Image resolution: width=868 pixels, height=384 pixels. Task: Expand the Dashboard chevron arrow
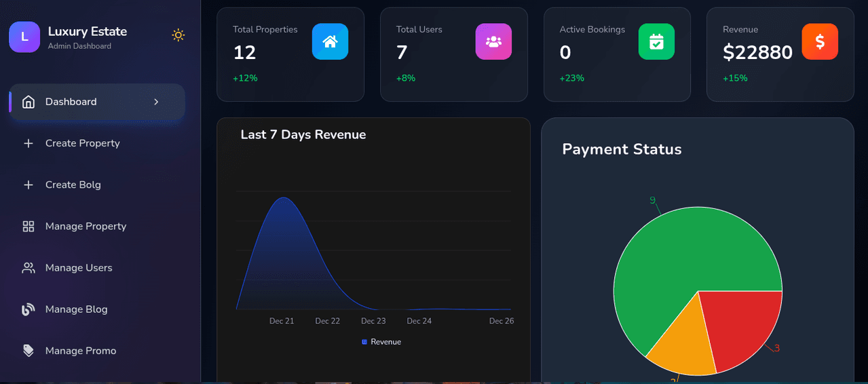coord(156,102)
